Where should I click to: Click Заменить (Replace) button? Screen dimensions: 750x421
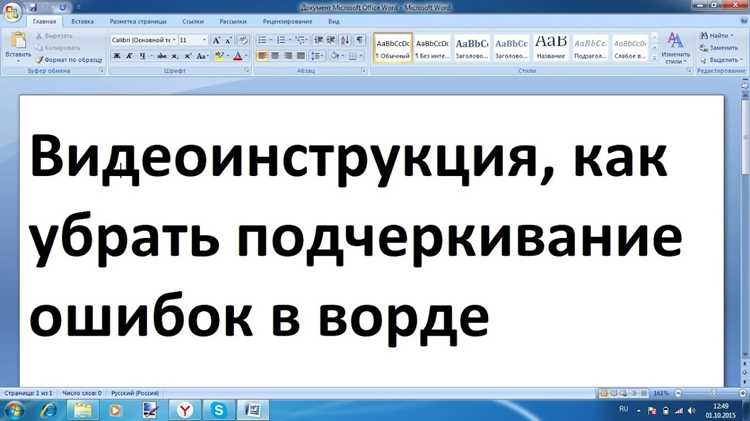(x=719, y=48)
